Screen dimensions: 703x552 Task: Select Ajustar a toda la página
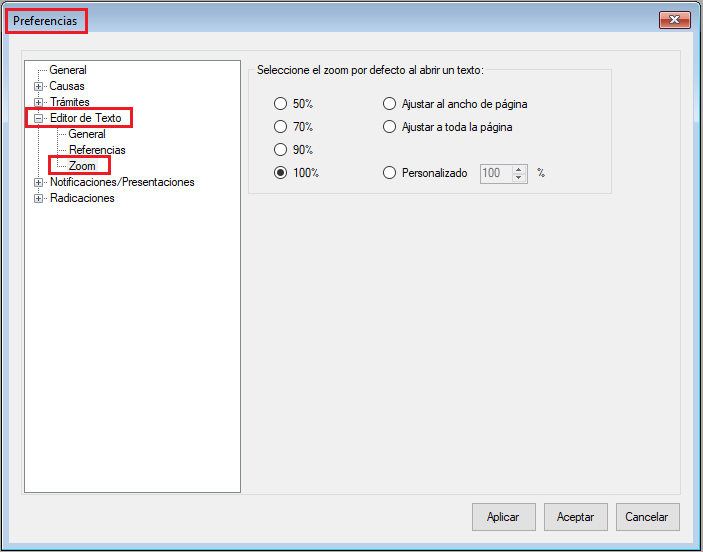coord(390,127)
